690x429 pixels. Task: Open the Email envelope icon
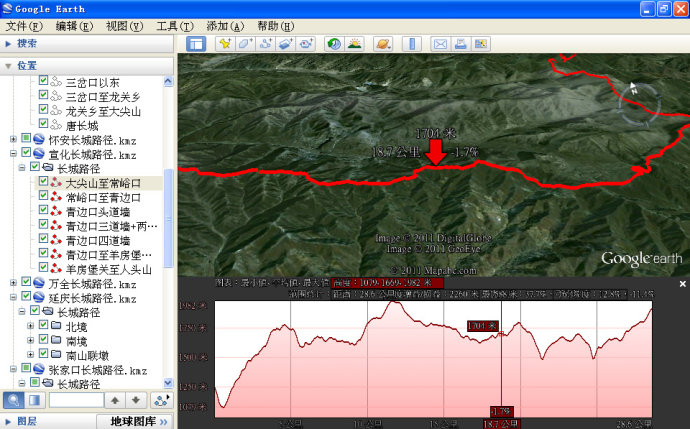click(440, 44)
